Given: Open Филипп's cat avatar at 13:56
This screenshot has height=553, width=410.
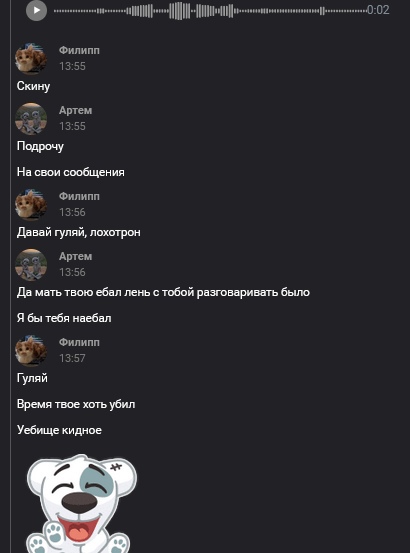Looking at the screenshot, I should [x=31, y=205].
